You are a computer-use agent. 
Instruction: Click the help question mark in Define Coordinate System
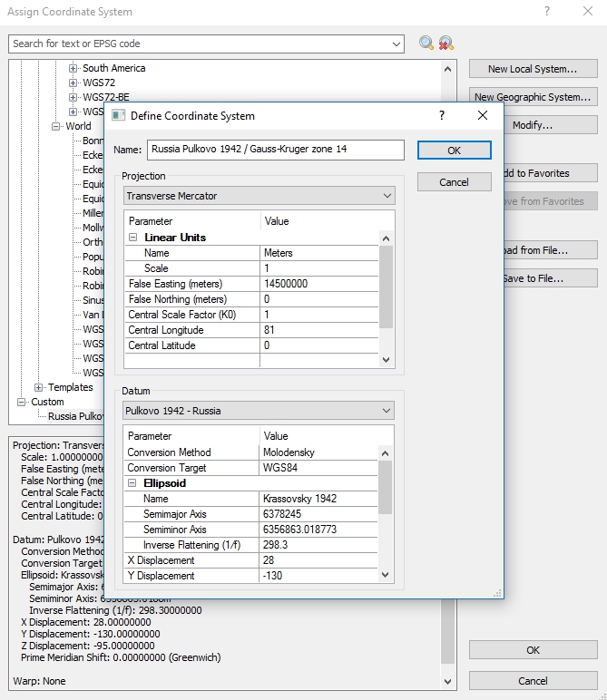pos(442,115)
